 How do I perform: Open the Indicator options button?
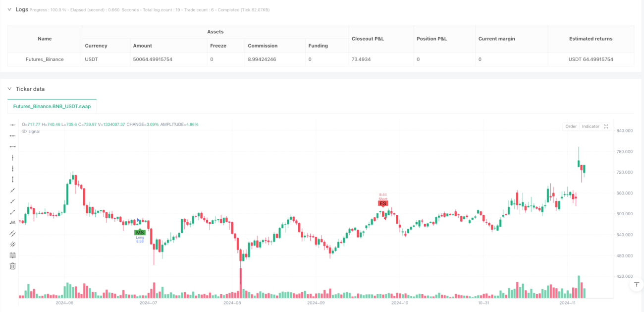click(x=590, y=126)
